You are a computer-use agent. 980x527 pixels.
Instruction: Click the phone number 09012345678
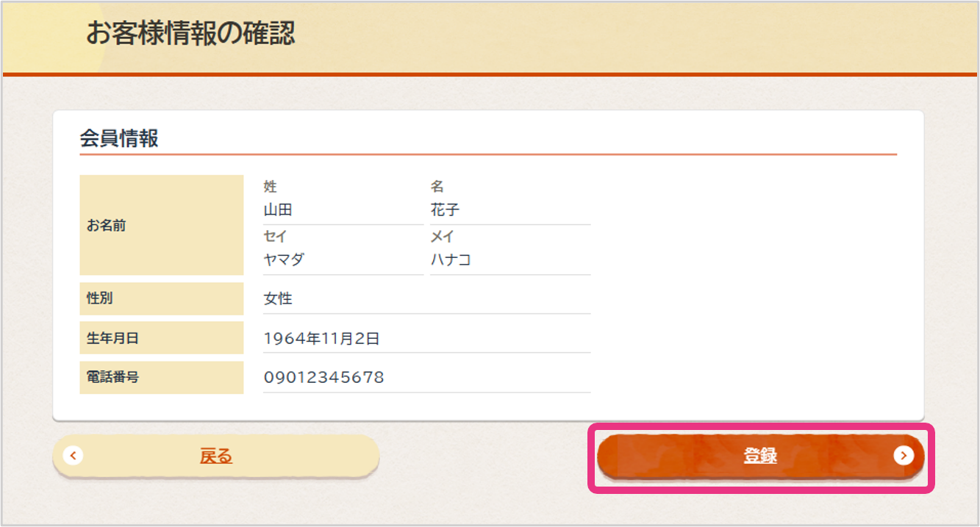click(324, 378)
